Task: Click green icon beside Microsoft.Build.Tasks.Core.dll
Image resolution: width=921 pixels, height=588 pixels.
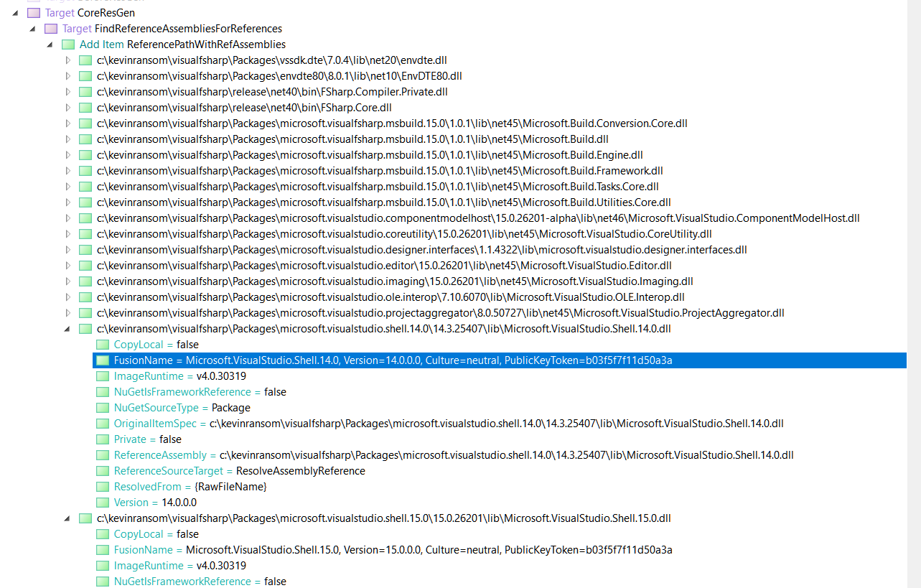Action: [85, 187]
